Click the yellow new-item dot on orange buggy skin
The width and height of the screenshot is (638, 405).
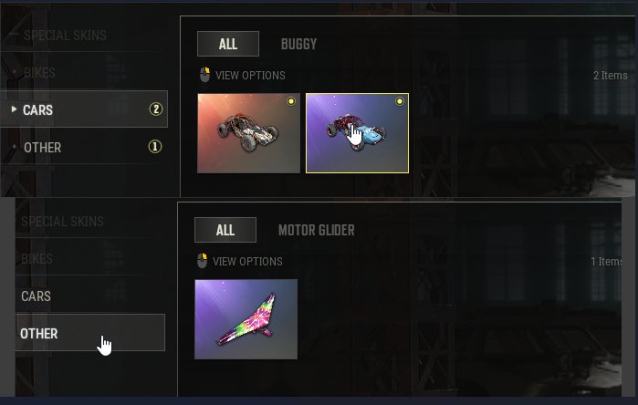291,101
